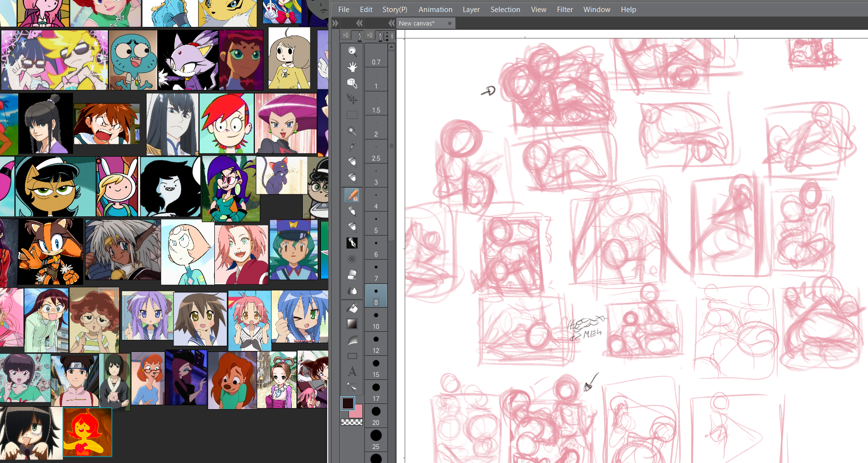Open the File menu
This screenshot has width=868, height=463.
[x=344, y=9]
